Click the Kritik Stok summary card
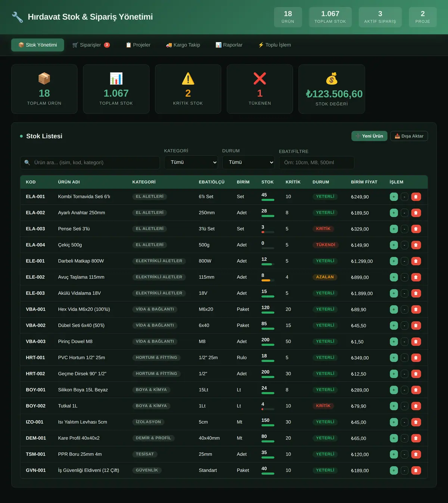 pos(188,89)
